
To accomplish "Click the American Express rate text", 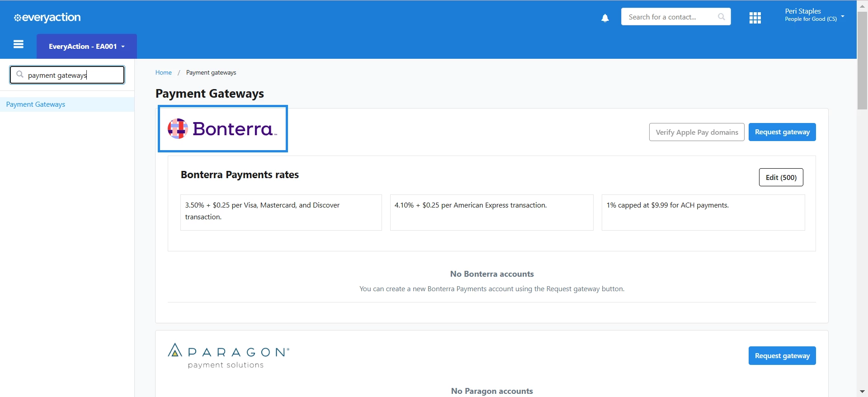I will coord(471,205).
